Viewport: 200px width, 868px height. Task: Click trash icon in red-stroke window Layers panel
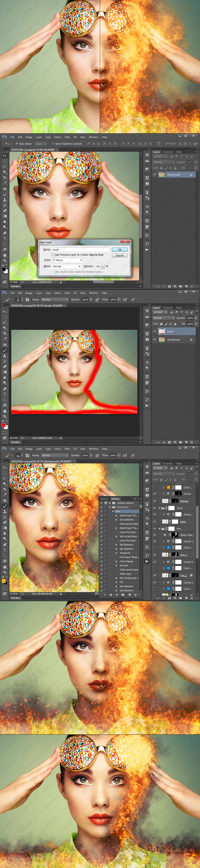(192, 442)
